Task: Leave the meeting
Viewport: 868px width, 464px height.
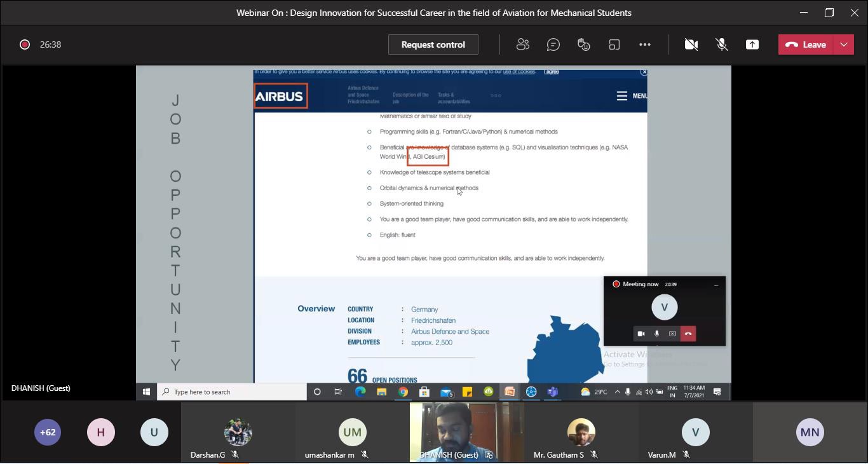Action: (x=806, y=44)
